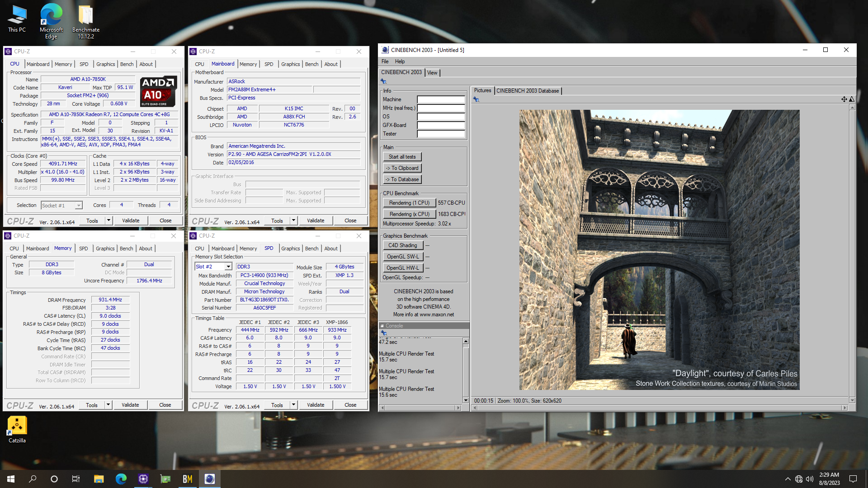Expand Tools dropdown arrow in Memory CPU-Z window
The height and width of the screenshot is (488, 868).
pyautogui.click(x=108, y=405)
